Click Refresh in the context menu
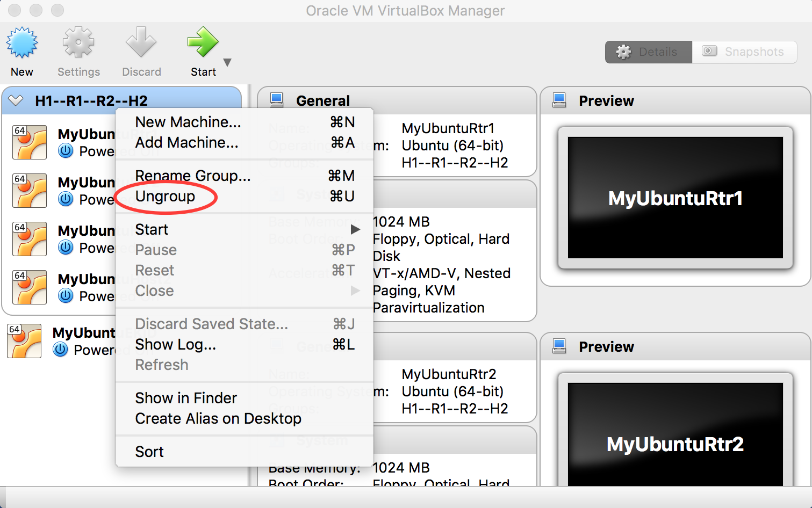812x508 pixels. [162, 365]
